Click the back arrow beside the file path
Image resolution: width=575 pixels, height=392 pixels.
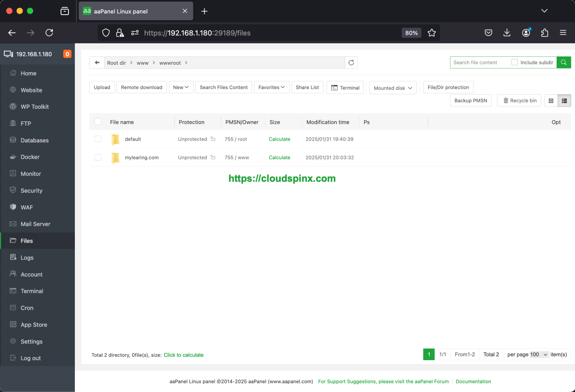[97, 62]
